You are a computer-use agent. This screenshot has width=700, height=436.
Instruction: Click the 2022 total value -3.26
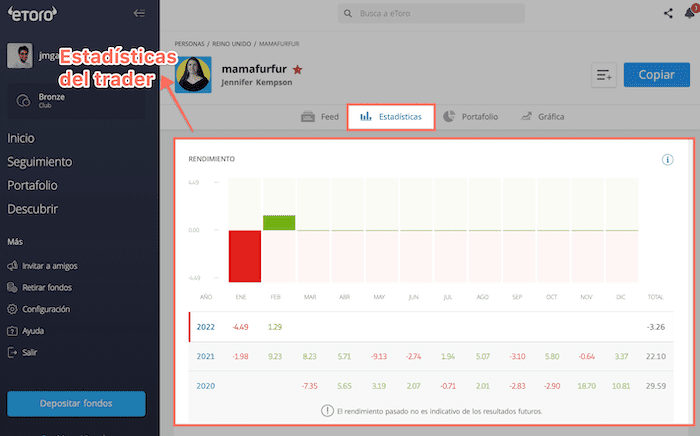click(656, 327)
